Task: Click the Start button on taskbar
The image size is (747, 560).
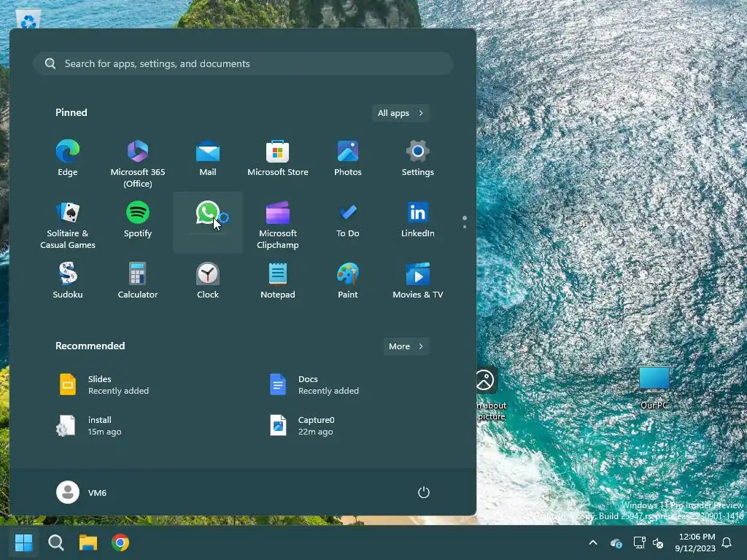Action: (x=23, y=542)
